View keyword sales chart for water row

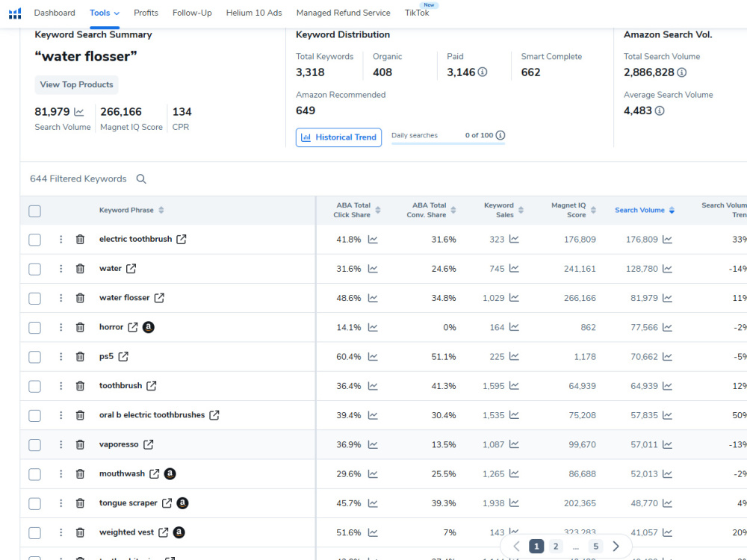(514, 269)
